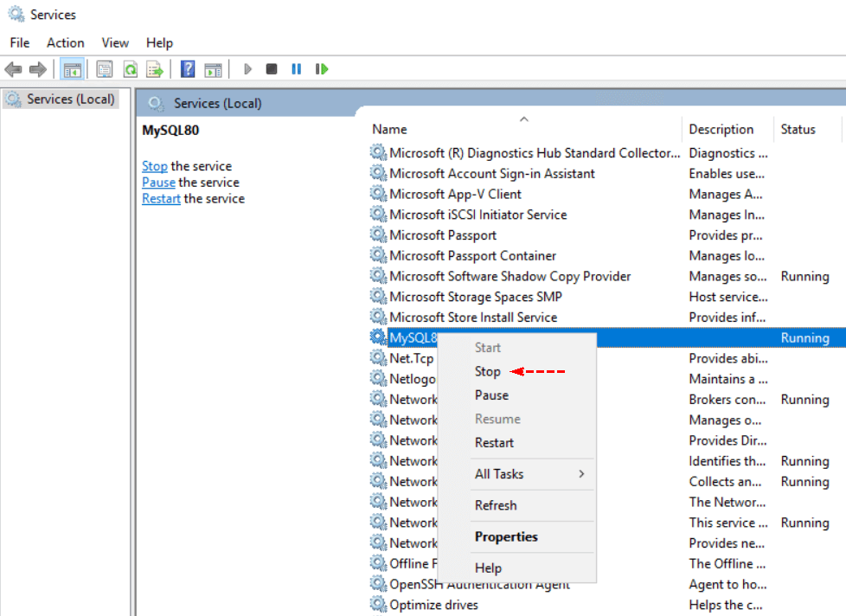Click the Stop Service square icon
The height and width of the screenshot is (616, 846).
pyautogui.click(x=272, y=69)
